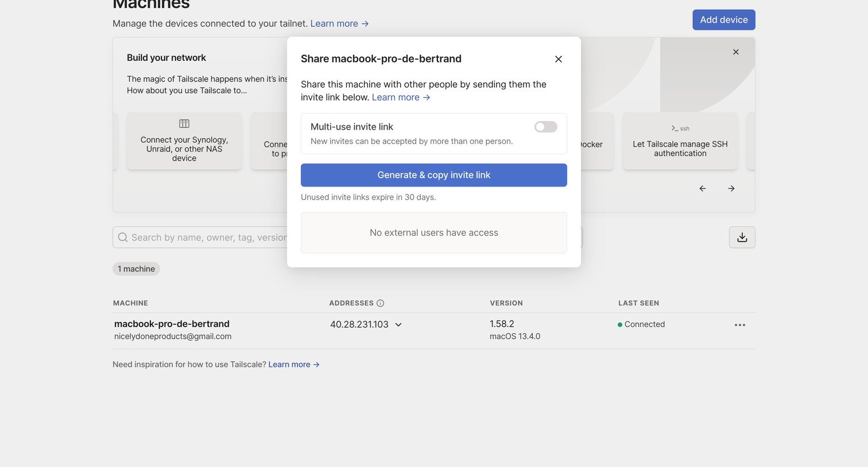The image size is (868, 467).
Task: Open more options menu for macbook-pro-de-bertrand
Action: pos(740,325)
